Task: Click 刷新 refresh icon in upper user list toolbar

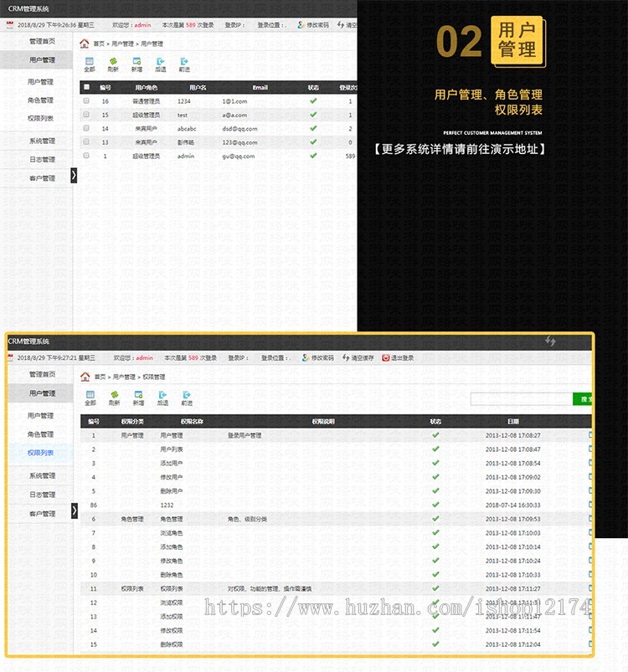Action: [x=113, y=62]
